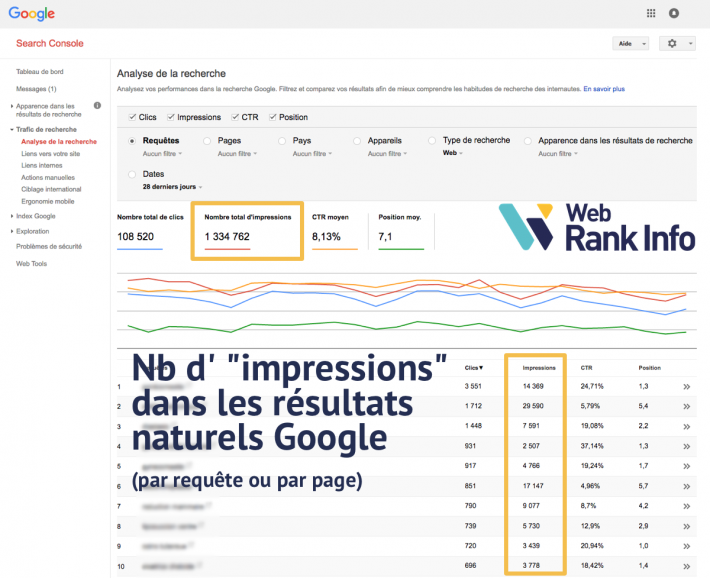Select the Dates radio button
710x578 pixels.
[x=132, y=174]
